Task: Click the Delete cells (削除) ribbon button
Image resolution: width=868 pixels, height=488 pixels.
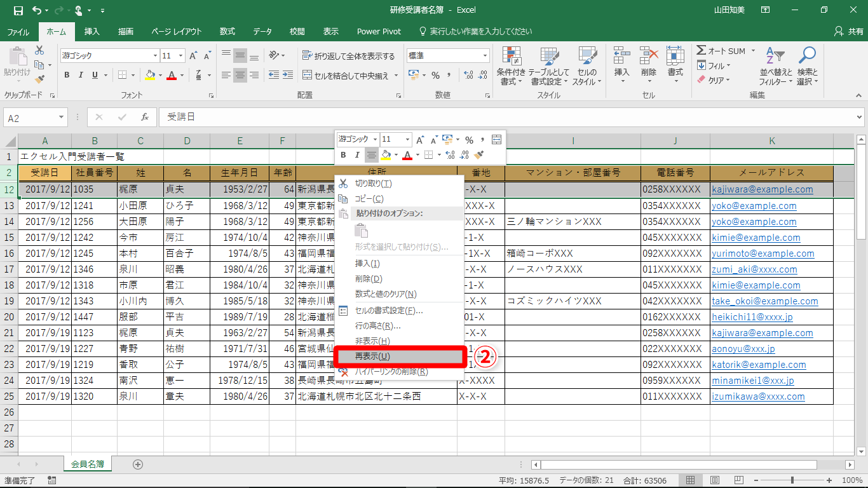Action: (x=649, y=66)
